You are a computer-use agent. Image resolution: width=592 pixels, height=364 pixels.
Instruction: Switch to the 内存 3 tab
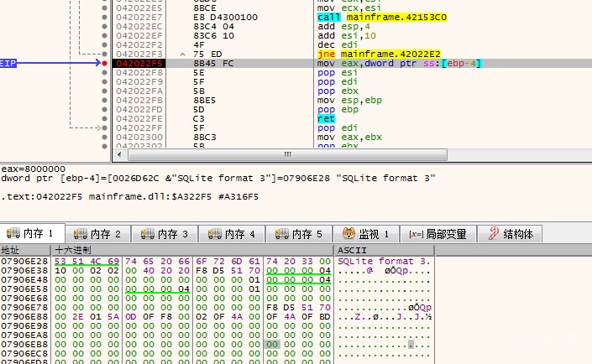tap(165, 234)
